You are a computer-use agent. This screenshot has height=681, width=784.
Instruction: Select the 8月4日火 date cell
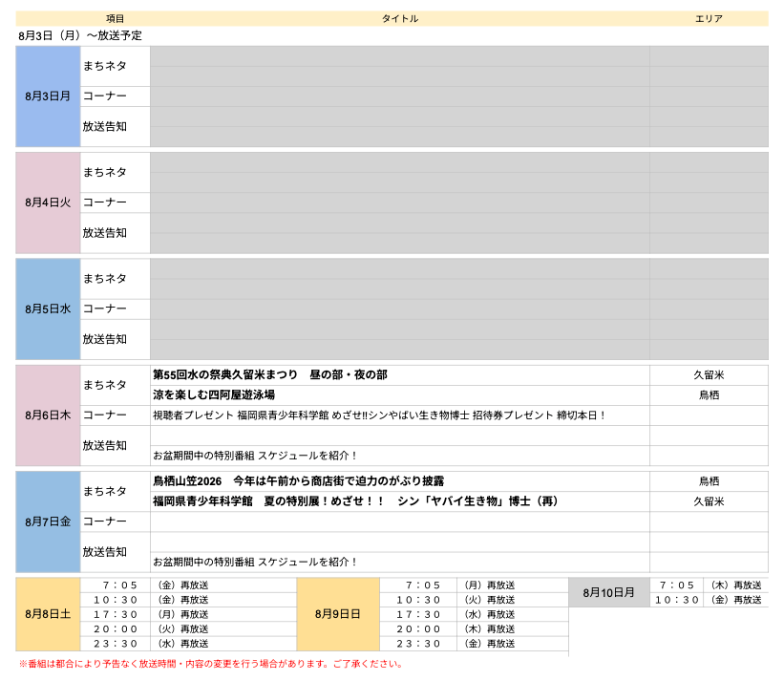[x=48, y=202]
